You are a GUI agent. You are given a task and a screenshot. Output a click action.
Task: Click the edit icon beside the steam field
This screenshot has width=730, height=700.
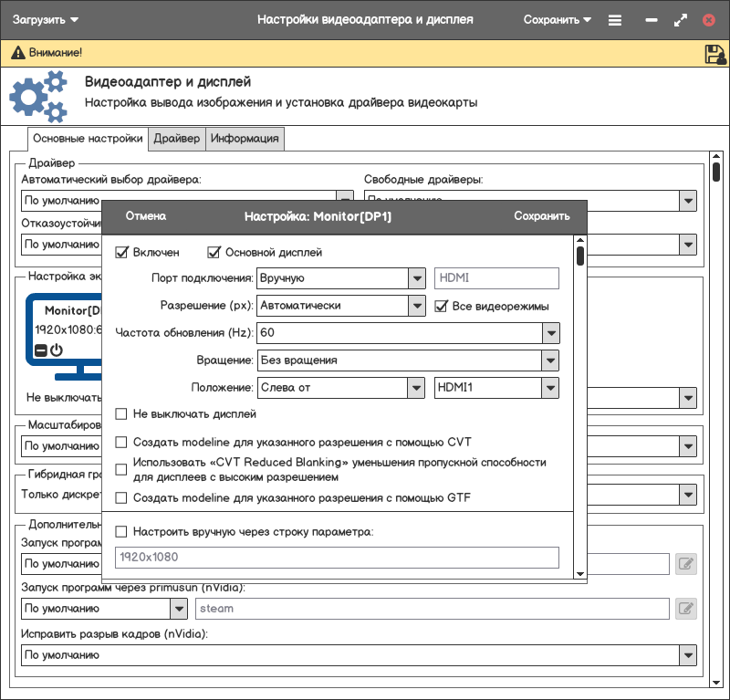click(x=686, y=608)
